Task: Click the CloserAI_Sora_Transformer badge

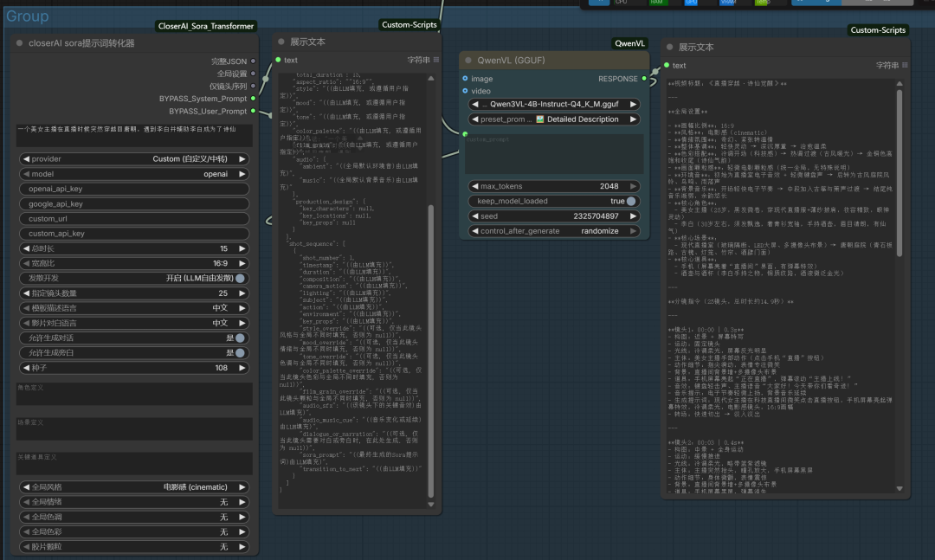Action: tap(206, 27)
